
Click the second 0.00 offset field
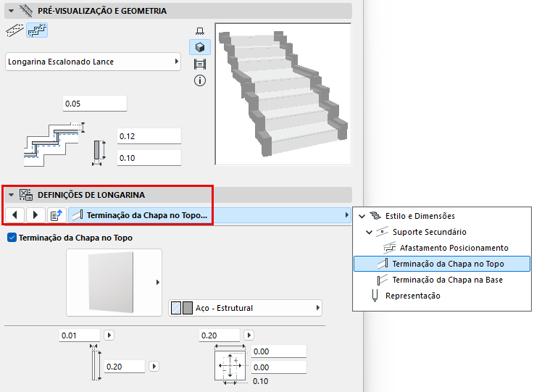(x=279, y=367)
